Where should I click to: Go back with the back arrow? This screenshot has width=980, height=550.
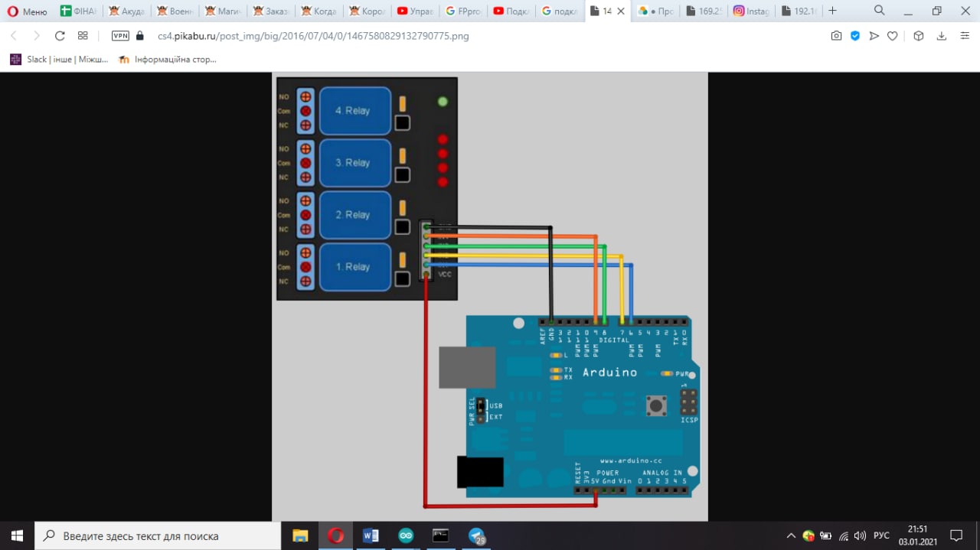coord(14,36)
